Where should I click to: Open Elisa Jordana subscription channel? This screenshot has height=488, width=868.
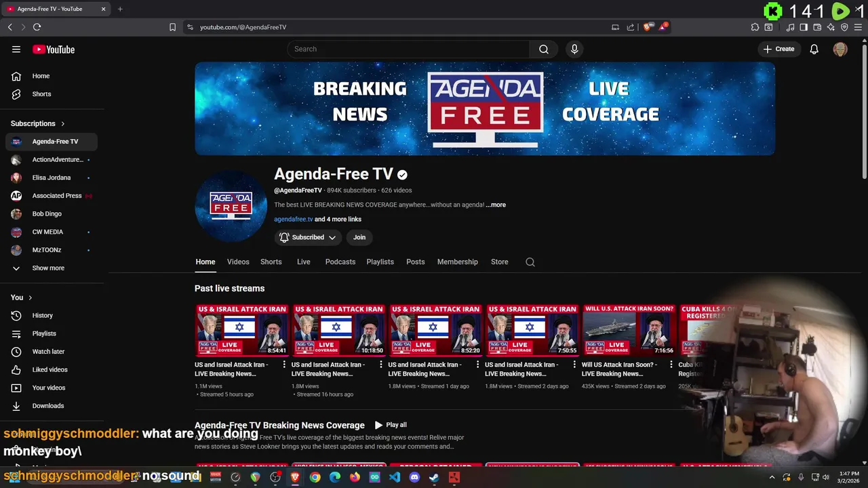(52, 178)
